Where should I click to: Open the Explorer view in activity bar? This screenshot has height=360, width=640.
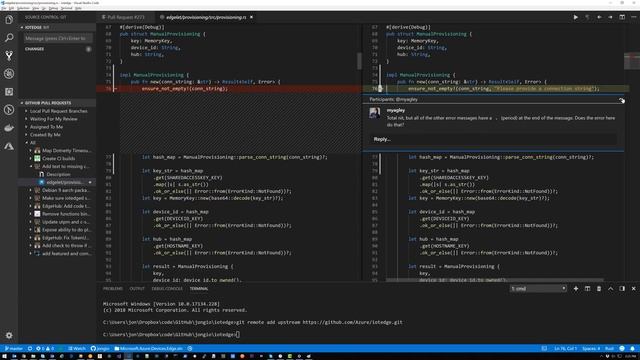click(x=9, y=20)
